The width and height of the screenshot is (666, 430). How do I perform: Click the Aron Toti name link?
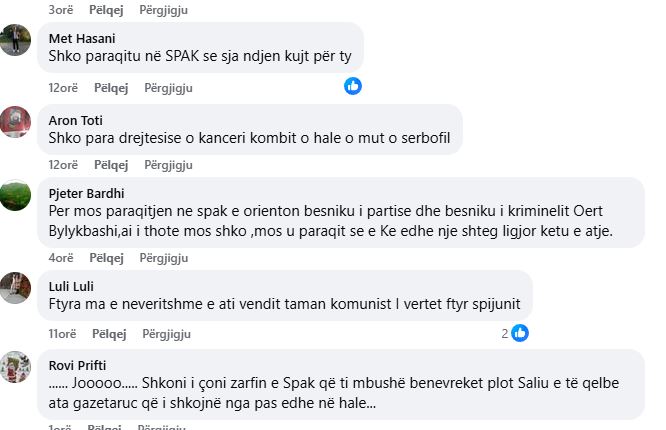coord(74,121)
